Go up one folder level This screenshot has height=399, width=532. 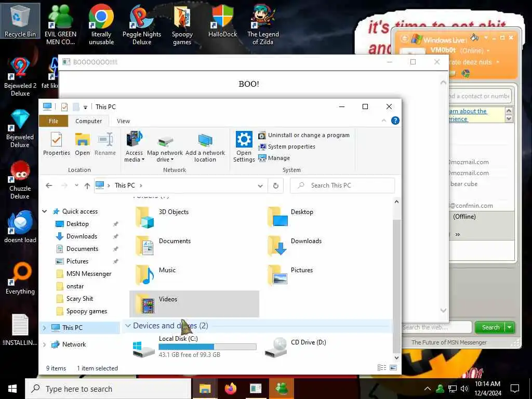click(x=87, y=185)
